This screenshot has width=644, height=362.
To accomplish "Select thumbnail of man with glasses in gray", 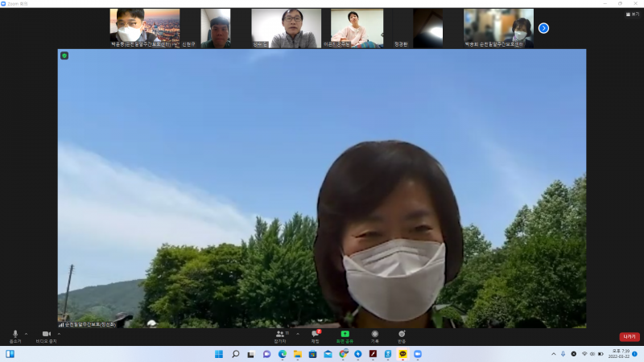I will pyautogui.click(x=287, y=28).
